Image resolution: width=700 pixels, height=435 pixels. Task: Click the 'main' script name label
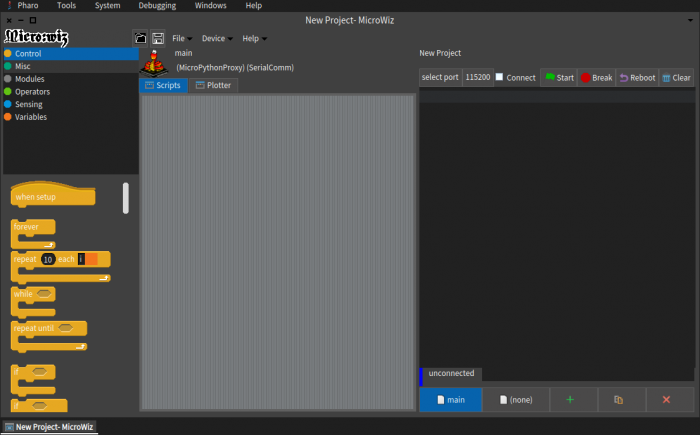[183, 53]
